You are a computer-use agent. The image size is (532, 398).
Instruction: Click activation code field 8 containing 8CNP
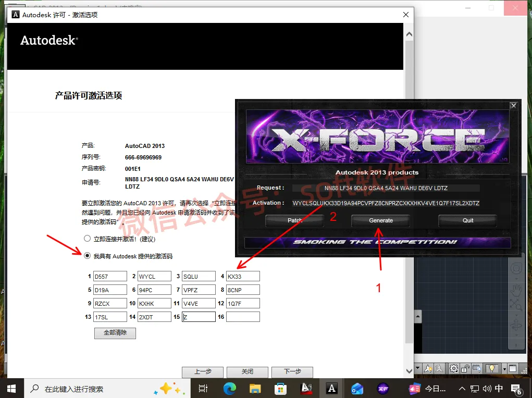[243, 290]
